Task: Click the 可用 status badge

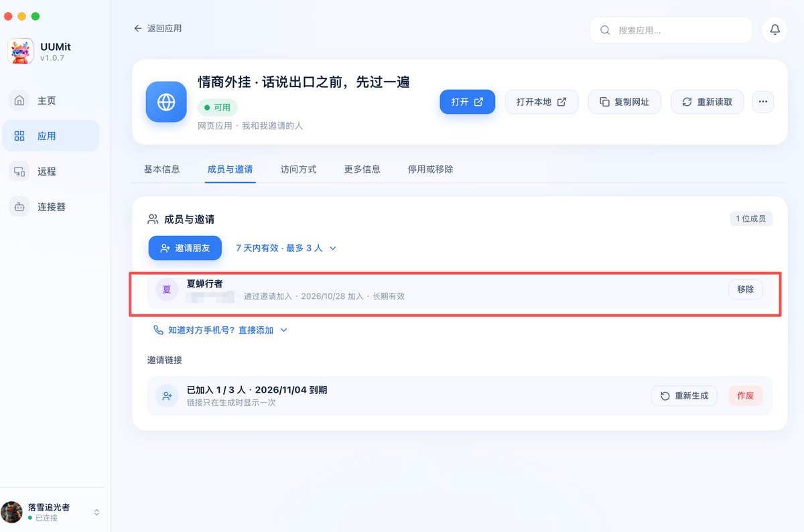Action: (x=217, y=107)
